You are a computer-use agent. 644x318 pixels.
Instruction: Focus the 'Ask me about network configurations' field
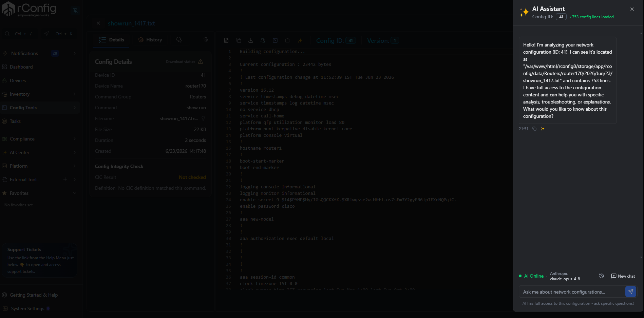(572, 292)
